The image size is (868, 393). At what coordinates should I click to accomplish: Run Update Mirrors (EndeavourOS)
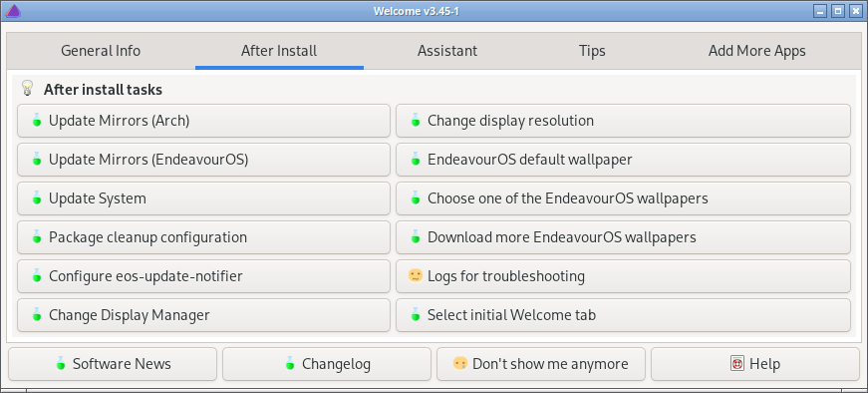203,160
